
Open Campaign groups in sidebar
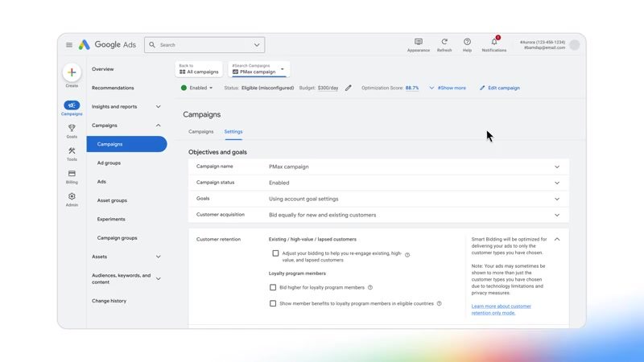117,238
